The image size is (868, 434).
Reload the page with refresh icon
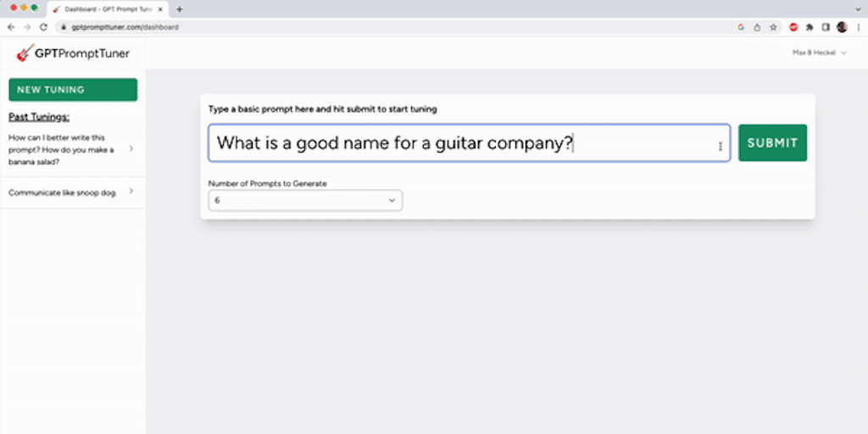point(43,27)
